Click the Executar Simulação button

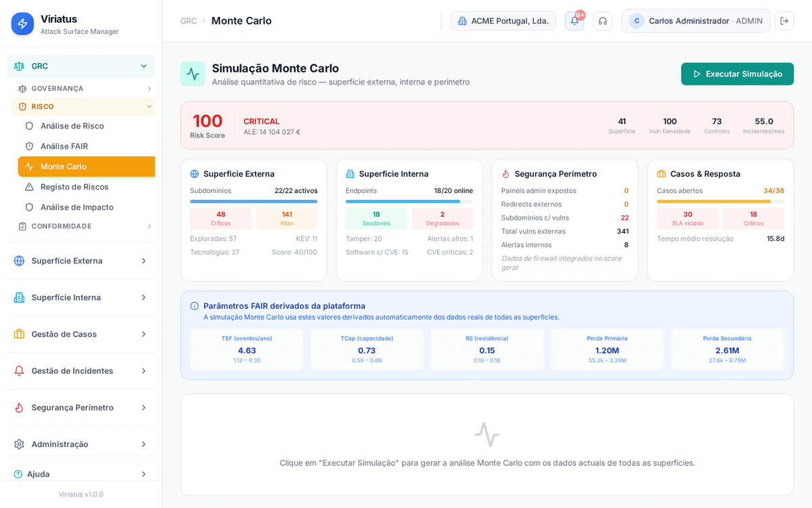coord(737,74)
